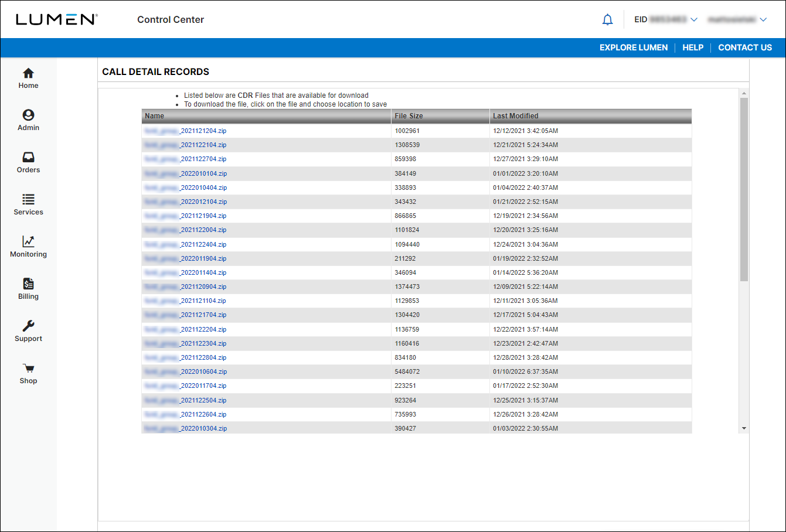
Task: Open the Explore Lumen menu item
Action: coord(634,47)
